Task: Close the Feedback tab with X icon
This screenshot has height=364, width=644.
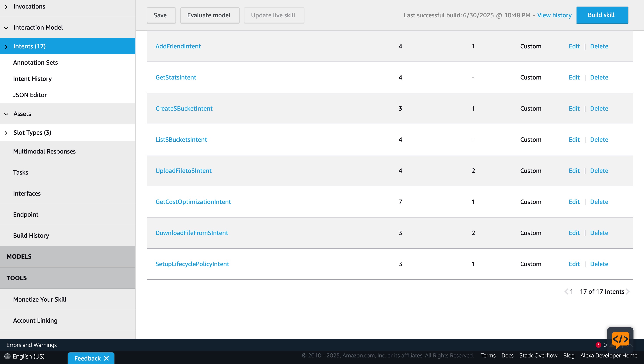Action: [x=106, y=358]
